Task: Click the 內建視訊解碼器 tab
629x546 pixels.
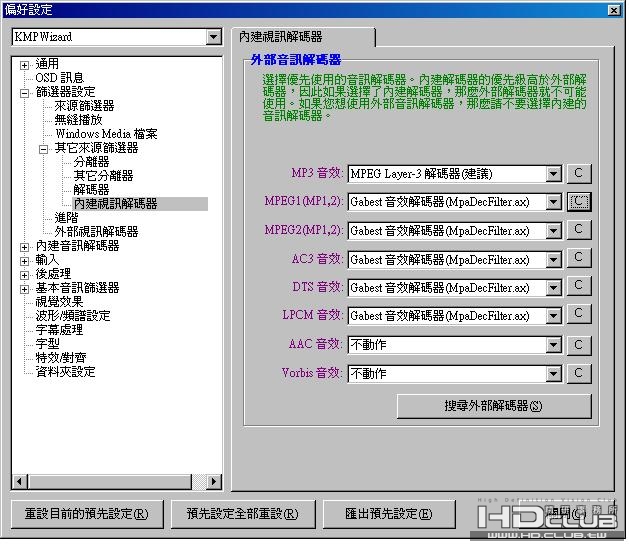Action: click(x=303, y=37)
